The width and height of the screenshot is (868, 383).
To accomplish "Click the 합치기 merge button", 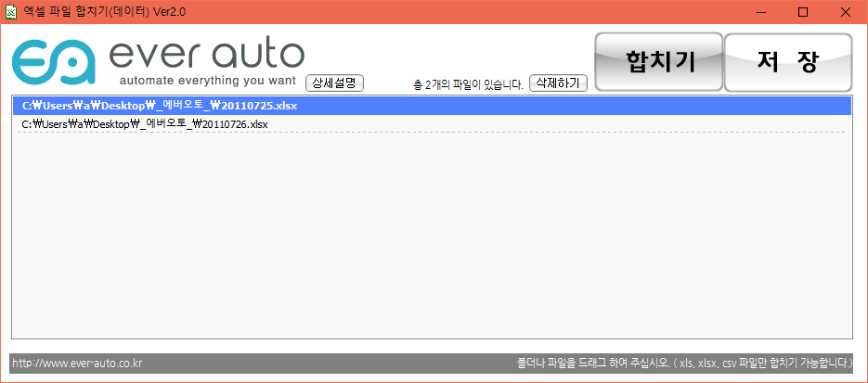I will point(659,62).
